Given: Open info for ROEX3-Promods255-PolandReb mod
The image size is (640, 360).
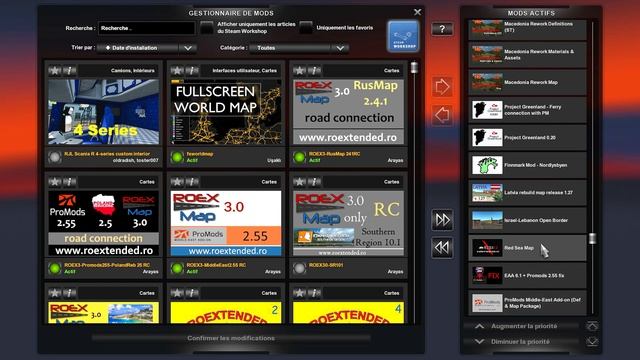Looking at the screenshot, I should pos(69,182).
